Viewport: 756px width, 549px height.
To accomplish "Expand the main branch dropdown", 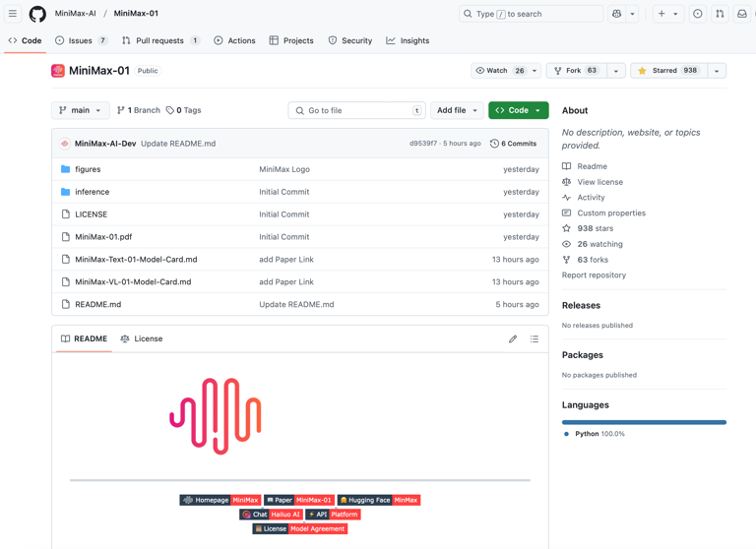I will click(80, 110).
